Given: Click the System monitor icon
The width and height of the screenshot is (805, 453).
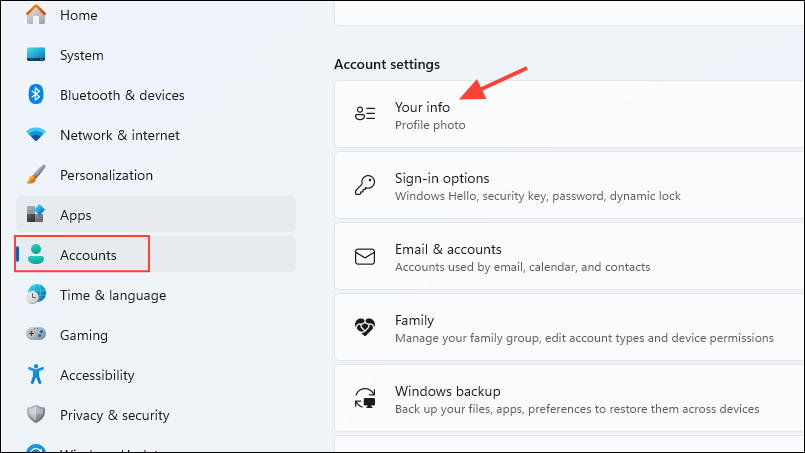Looking at the screenshot, I should point(36,54).
